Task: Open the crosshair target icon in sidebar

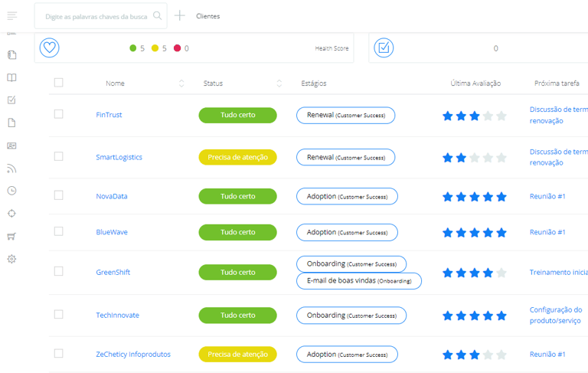Action: pyautogui.click(x=12, y=214)
